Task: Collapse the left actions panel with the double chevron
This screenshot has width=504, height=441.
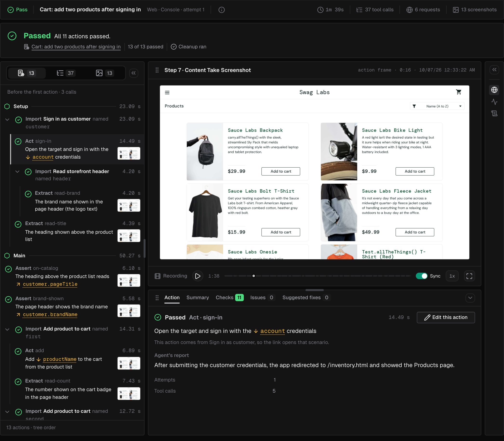Action: tap(133, 73)
